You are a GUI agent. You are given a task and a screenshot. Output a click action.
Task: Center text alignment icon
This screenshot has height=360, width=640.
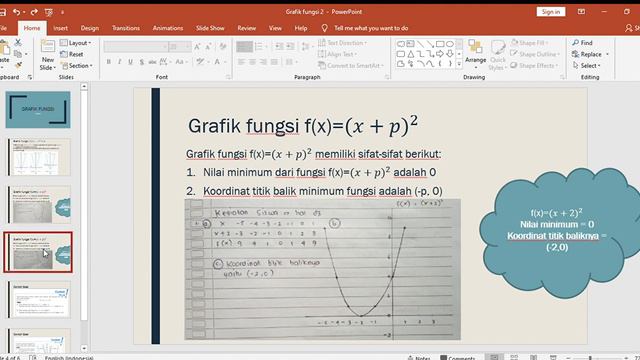pos(252,62)
